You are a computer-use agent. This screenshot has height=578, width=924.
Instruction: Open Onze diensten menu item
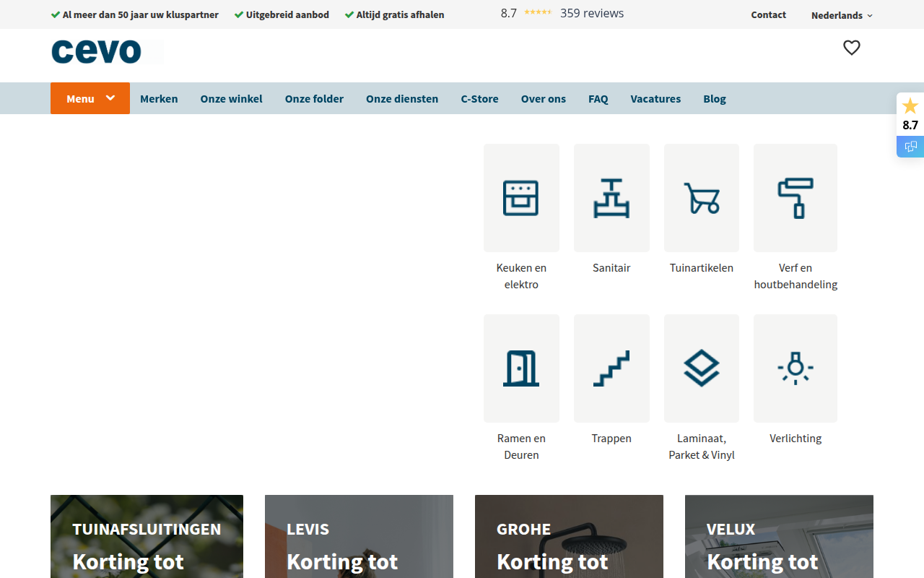[402, 99]
